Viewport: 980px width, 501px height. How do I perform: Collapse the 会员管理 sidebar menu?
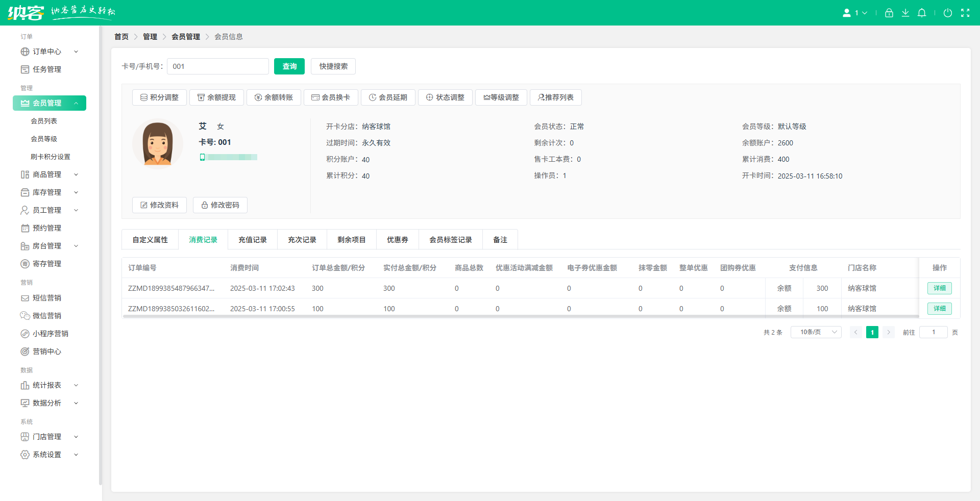(50, 103)
